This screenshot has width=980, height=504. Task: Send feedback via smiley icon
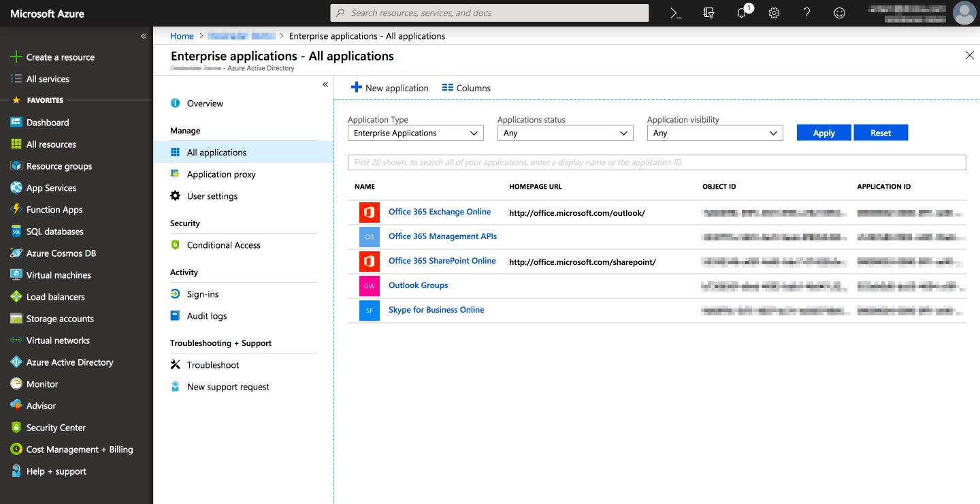pyautogui.click(x=839, y=13)
